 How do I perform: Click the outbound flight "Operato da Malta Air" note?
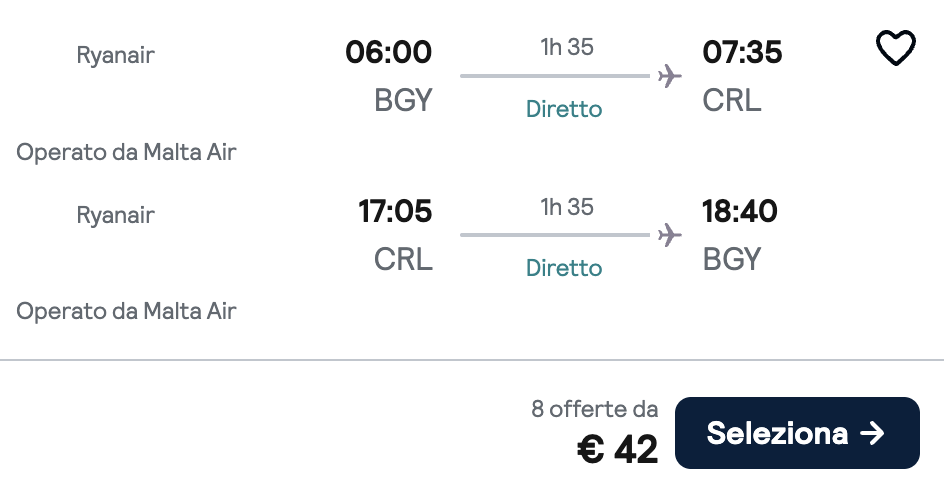coord(126,152)
